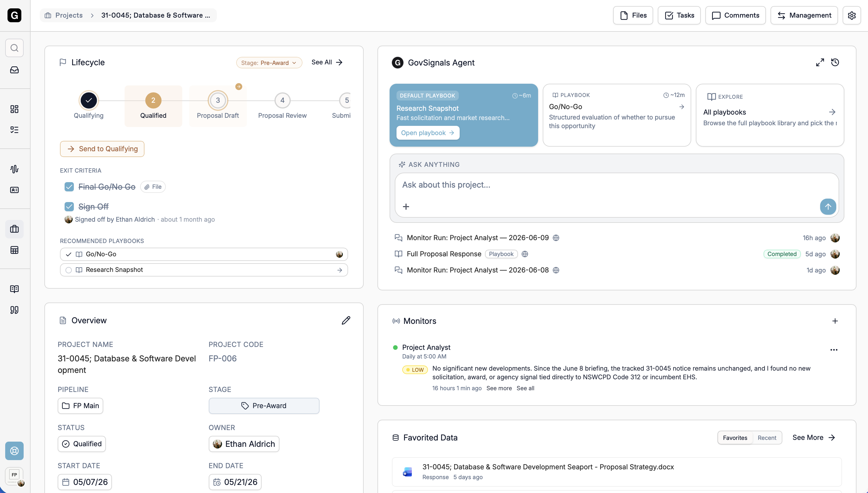Open the table grid icon in sidebar
The width and height of the screenshot is (868, 493).
(14, 250)
